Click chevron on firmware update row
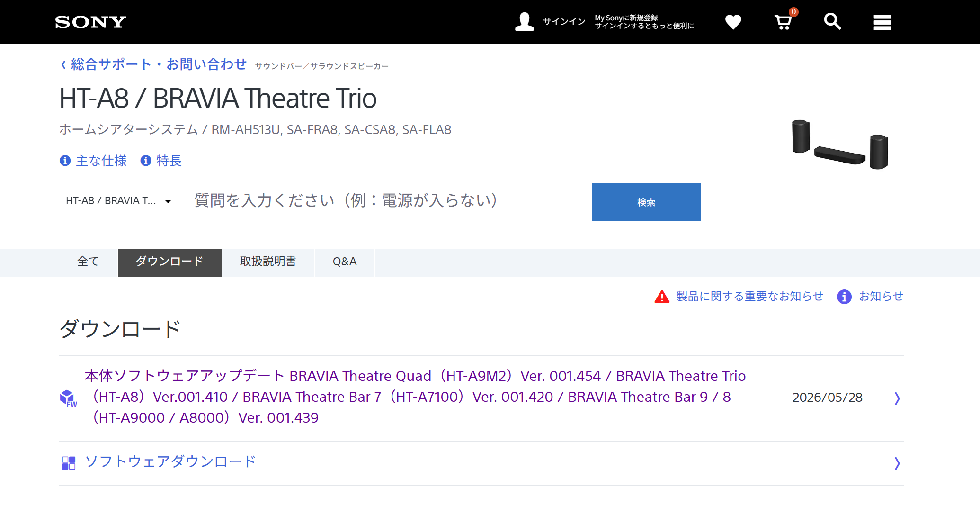Image resolution: width=980 pixels, height=515 pixels. pos(897,398)
